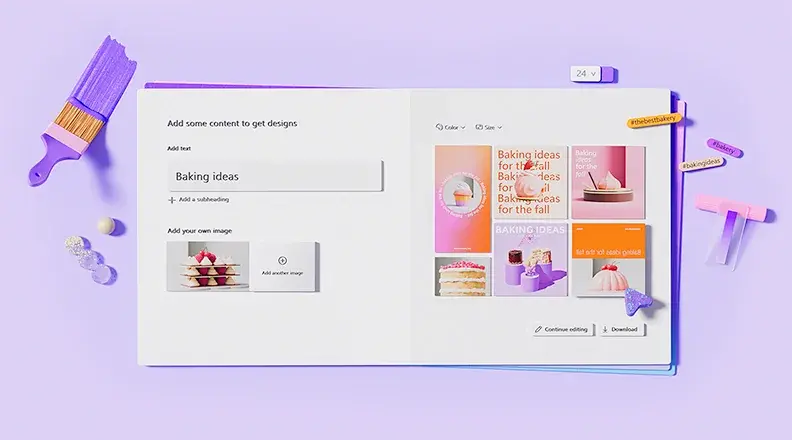Choose the purple BAKING IDEAS design

[530, 259]
